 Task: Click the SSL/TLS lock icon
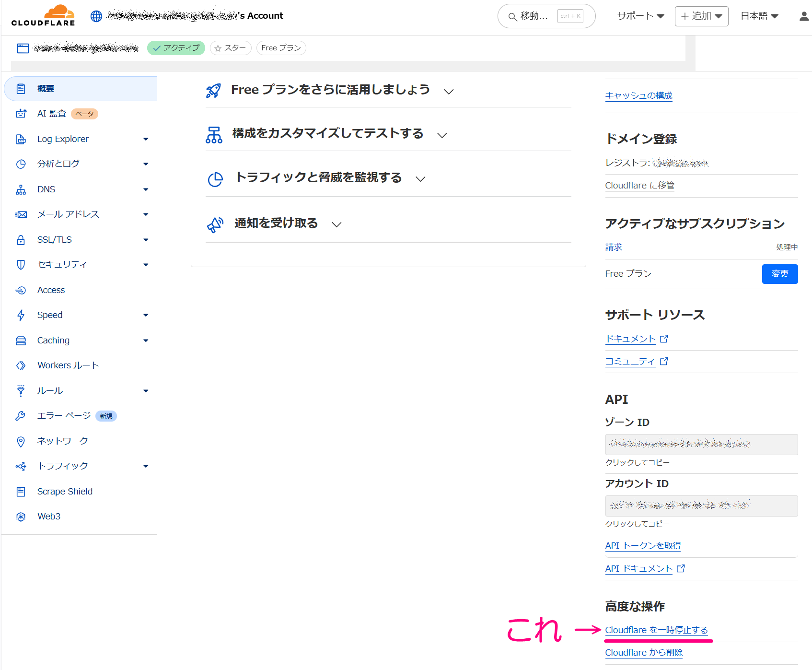(x=21, y=240)
